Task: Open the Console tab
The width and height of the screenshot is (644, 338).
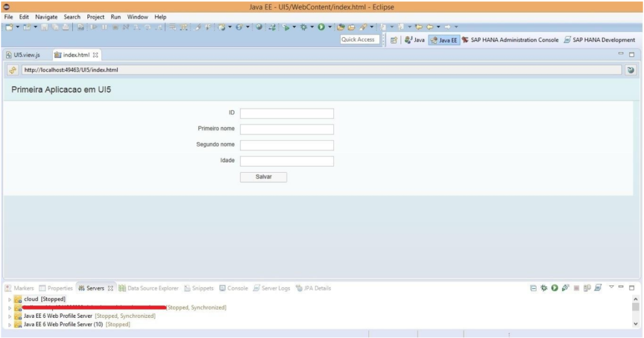Action: point(233,288)
